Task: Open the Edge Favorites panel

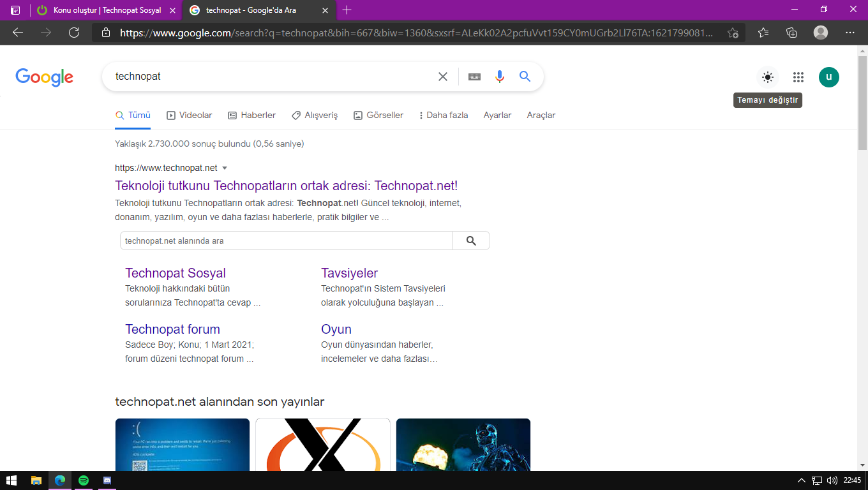Action: click(763, 33)
